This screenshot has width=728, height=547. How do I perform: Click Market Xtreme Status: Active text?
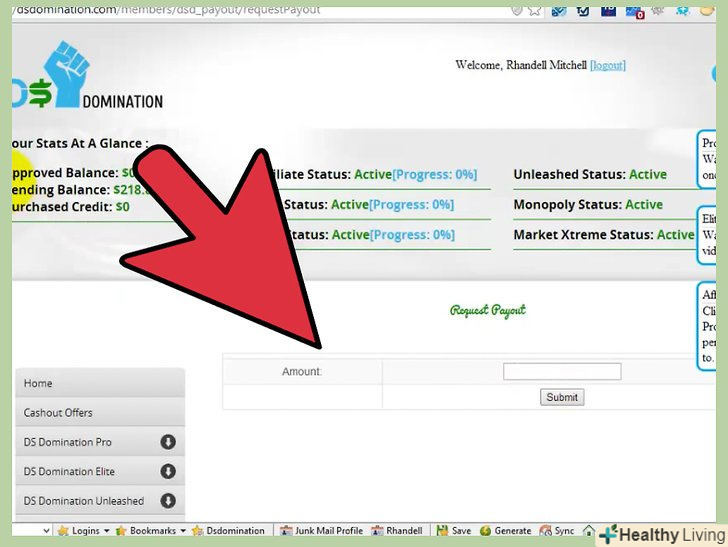(604, 235)
